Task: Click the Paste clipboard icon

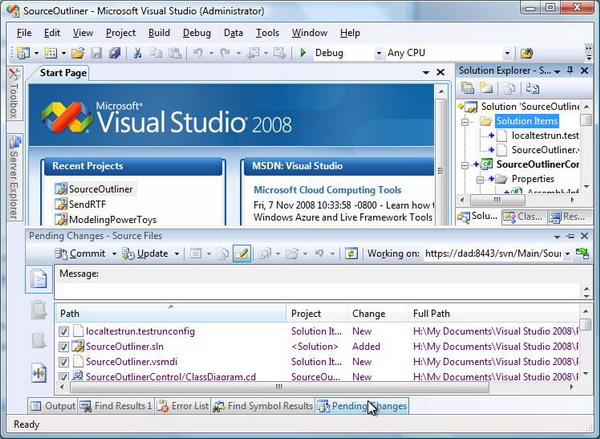Action: [175, 53]
